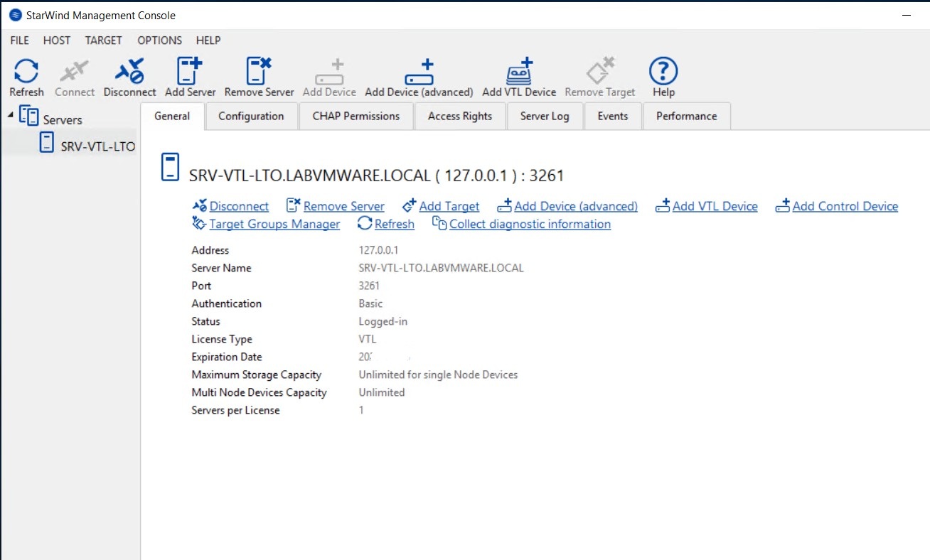Switch to the CHAP Permissions tab

point(356,117)
